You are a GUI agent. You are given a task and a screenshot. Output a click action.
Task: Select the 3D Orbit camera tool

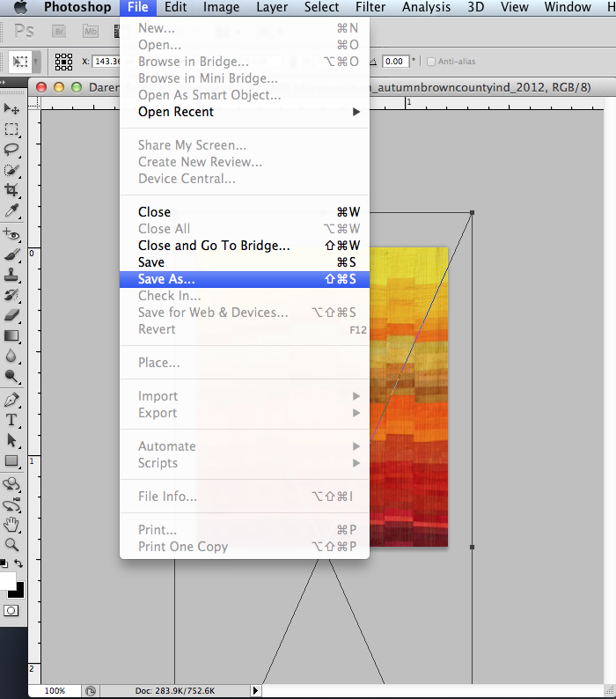11,504
